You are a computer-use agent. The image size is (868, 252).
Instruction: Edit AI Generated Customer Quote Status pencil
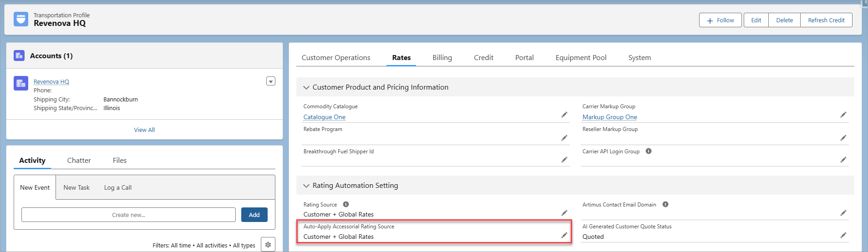pyautogui.click(x=843, y=235)
